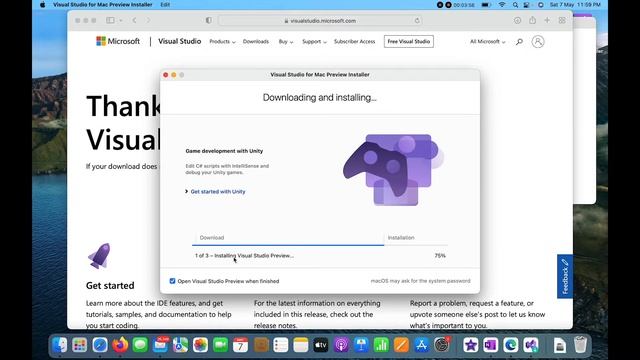
Task: Open OneNote from the dock
Action: click(x=491, y=345)
